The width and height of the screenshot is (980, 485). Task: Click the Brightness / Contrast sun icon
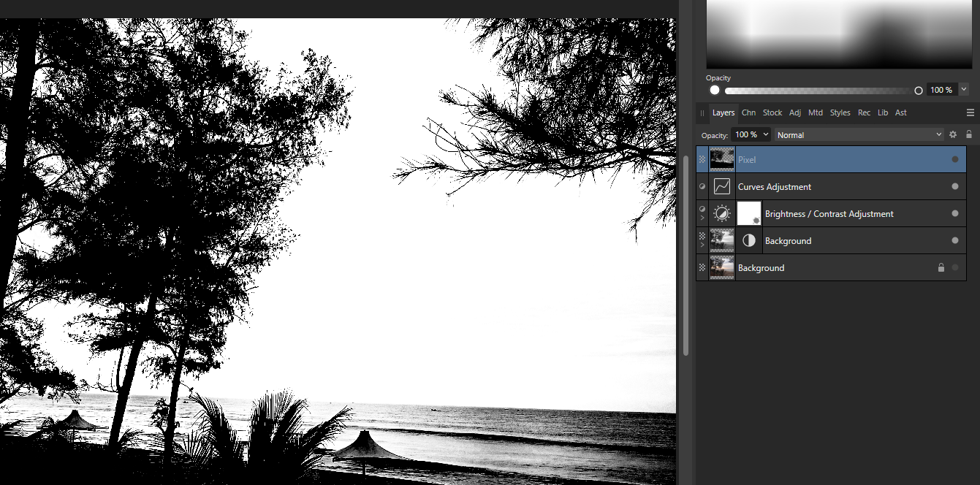(722, 213)
